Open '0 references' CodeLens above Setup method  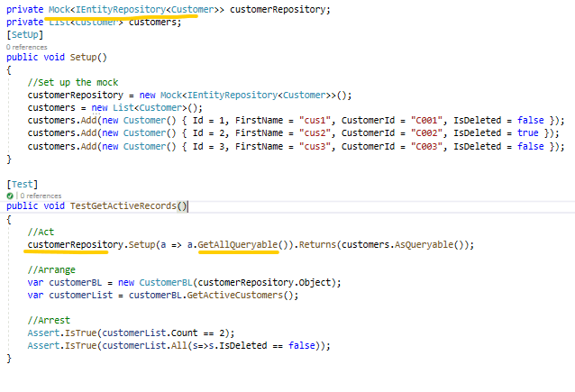(x=27, y=47)
